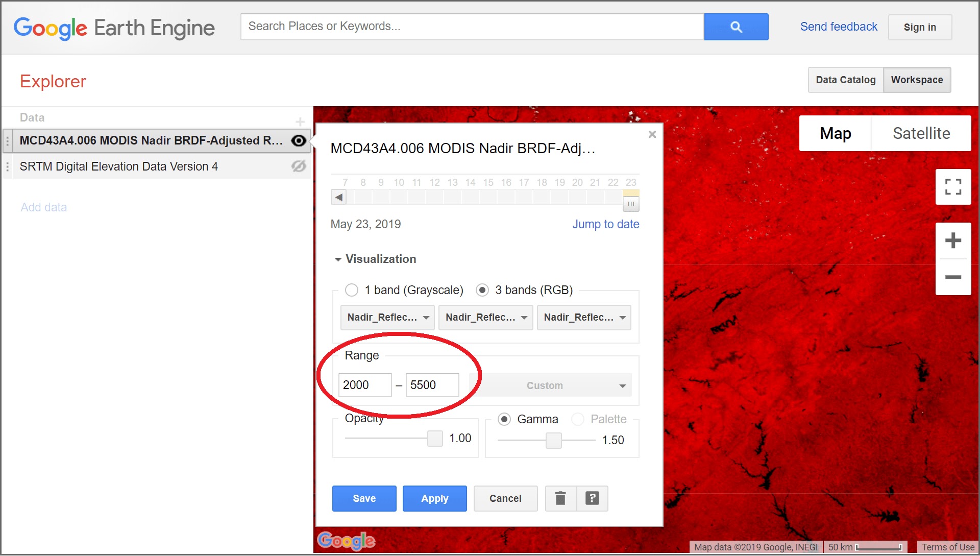This screenshot has height=556, width=980.
Task: Click the Google logo on the map
Action: pos(346,541)
